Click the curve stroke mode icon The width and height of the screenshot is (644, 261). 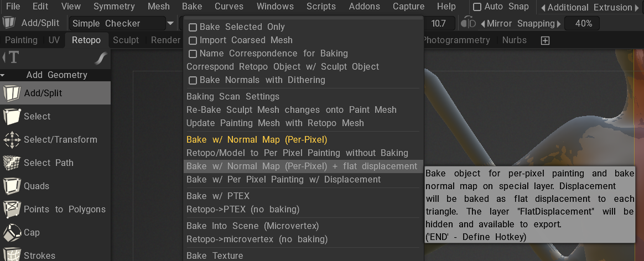[x=101, y=58]
